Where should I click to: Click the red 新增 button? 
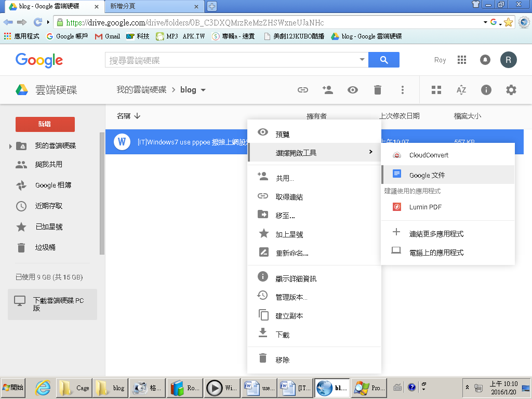pos(45,124)
